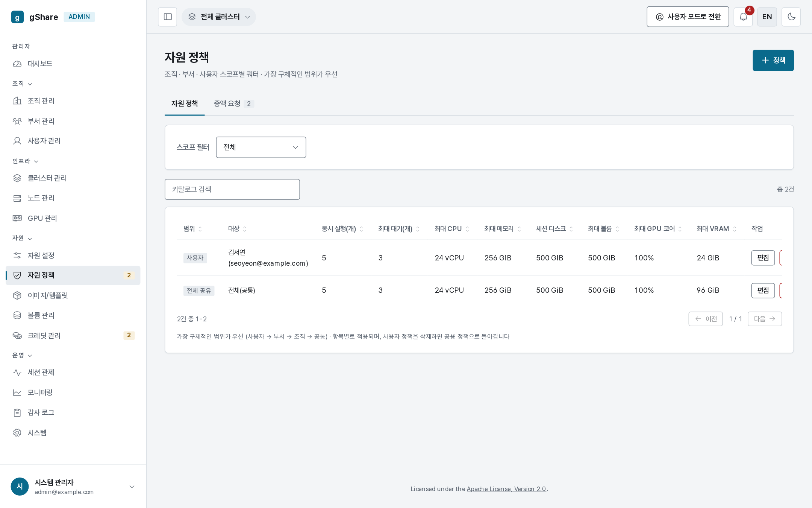Open 시스템 settings page
The width and height of the screenshot is (812, 508).
click(x=73, y=433)
